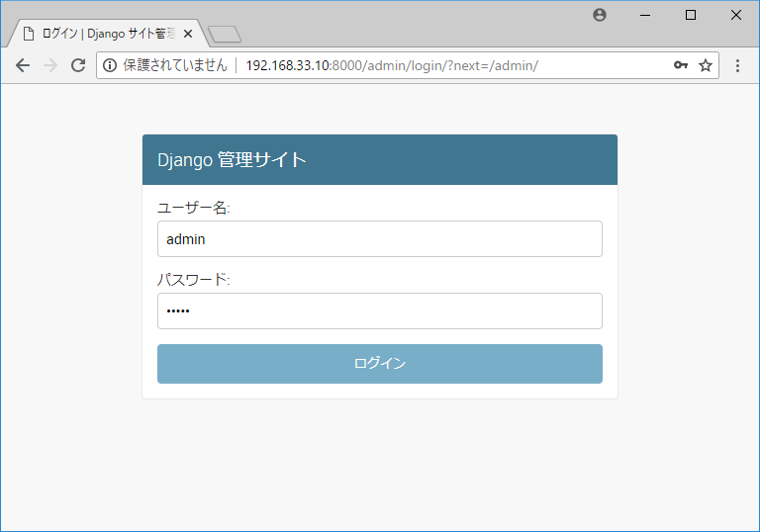Image resolution: width=760 pixels, height=532 pixels.
Task: Reload the current page
Action: coord(78,65)
